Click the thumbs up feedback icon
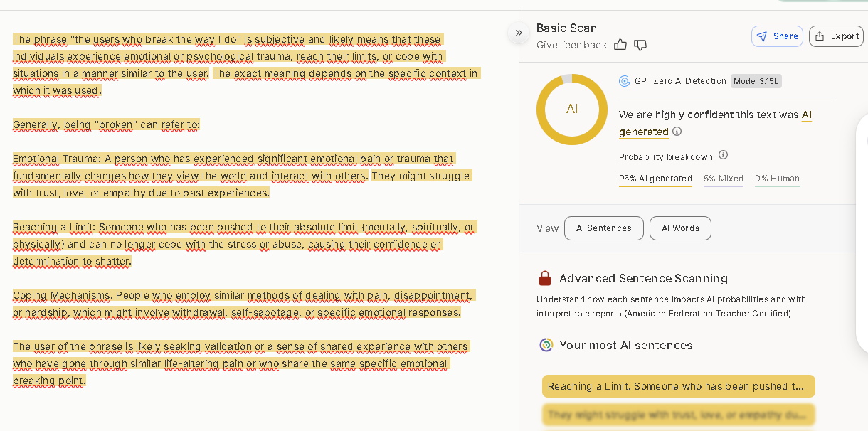The height and width of the screenshot is (431, 868). (620, 45)
